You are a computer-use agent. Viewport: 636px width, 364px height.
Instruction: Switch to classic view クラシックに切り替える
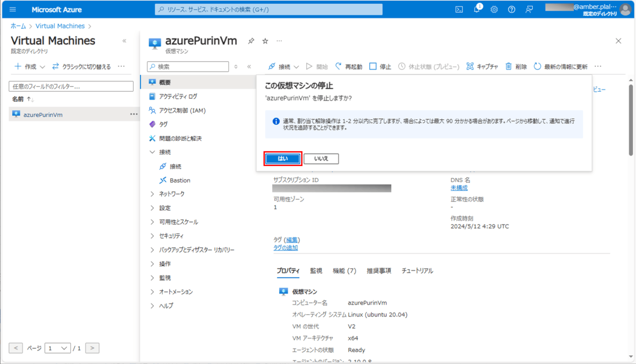click(81, 66)
